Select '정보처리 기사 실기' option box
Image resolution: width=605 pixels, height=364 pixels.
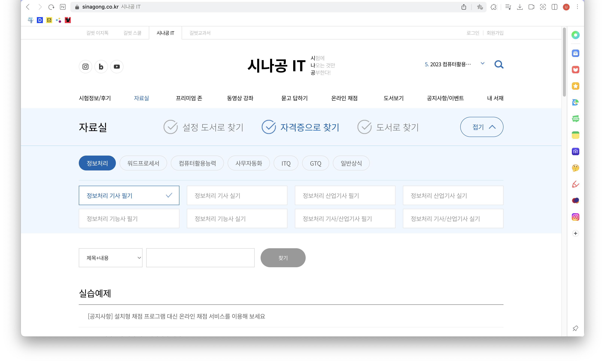(237, 195)
